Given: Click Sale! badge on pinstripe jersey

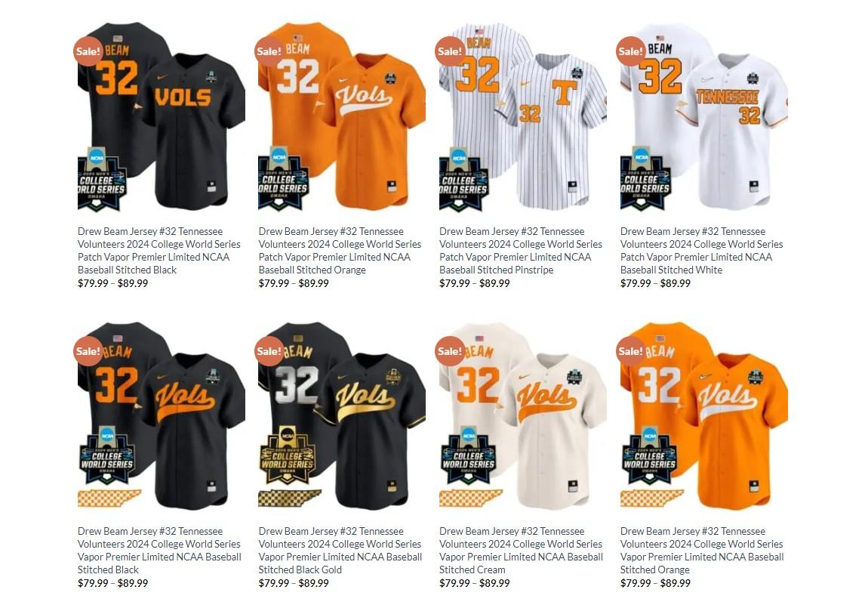Looking at the screenshot, I should tap(450, 51).
